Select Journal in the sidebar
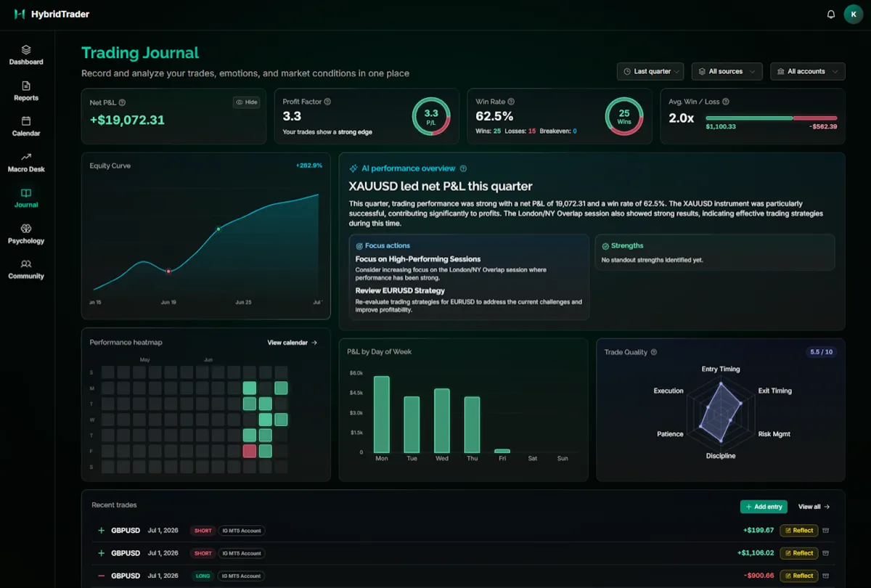The width and height of the screenshot is (871, 588). (26, 198)
